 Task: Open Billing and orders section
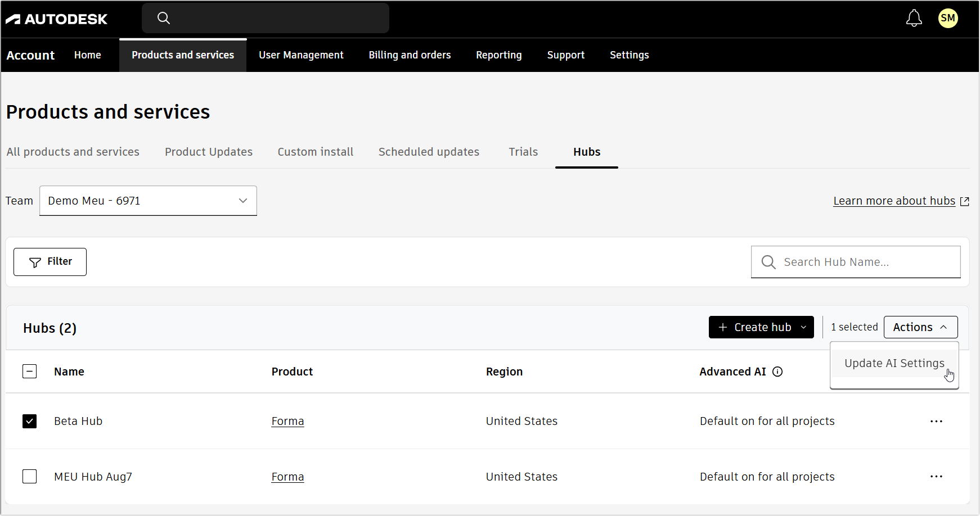point(410,55)
